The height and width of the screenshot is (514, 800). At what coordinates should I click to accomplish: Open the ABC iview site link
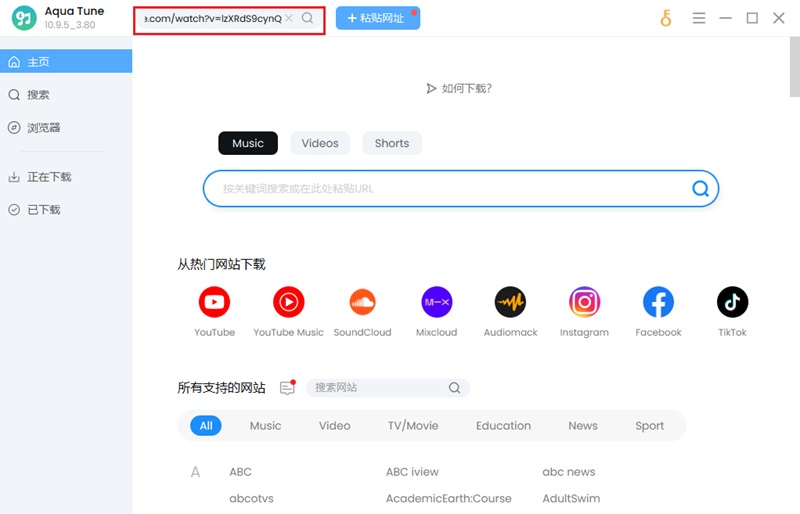click(x=412, y=472)
